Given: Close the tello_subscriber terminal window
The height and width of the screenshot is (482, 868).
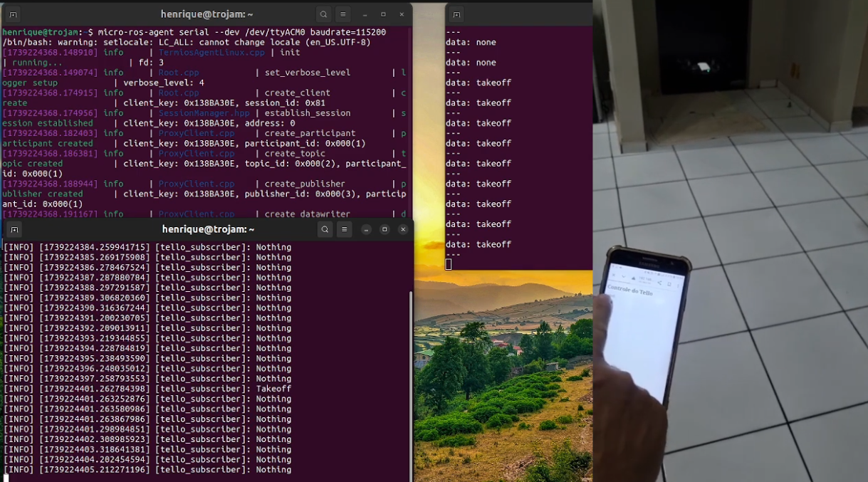Looking at the screenshot, I should 403,229.
